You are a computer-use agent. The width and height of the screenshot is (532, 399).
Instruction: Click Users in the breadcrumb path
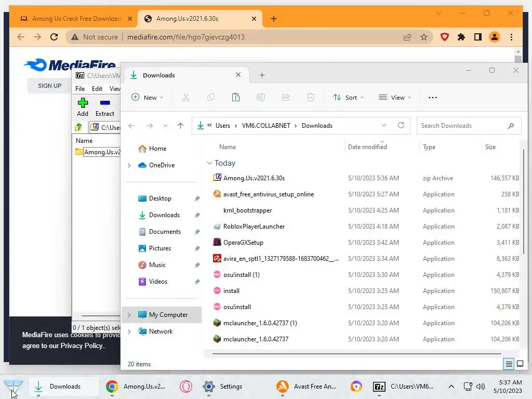pyautogui.click(x=222, y=126)
